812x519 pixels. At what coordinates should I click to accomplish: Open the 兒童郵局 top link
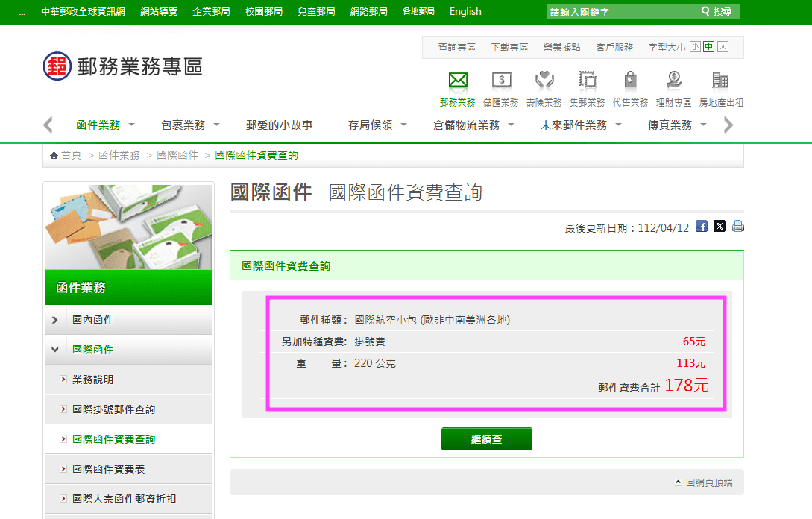tap(316, 11)
